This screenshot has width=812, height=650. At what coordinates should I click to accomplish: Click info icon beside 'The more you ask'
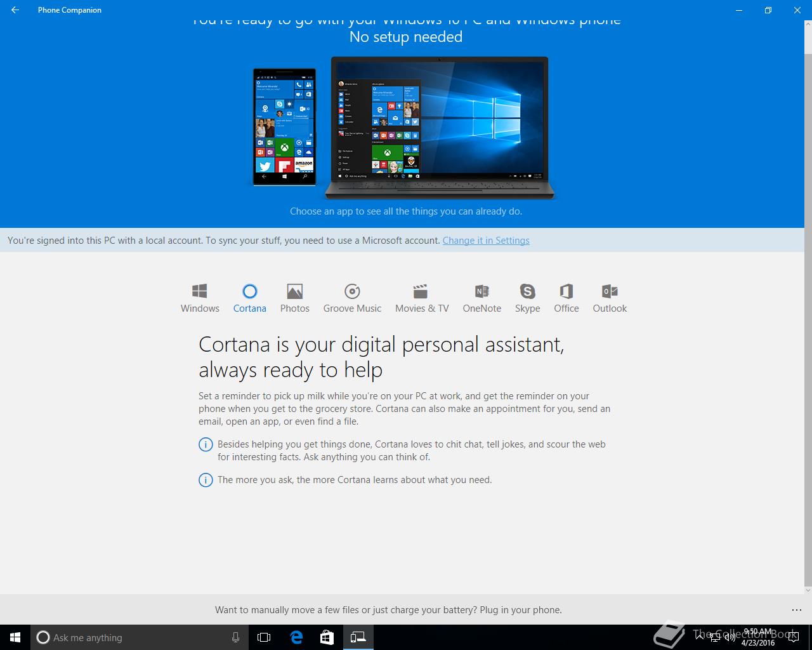click(x=206, y=480)
